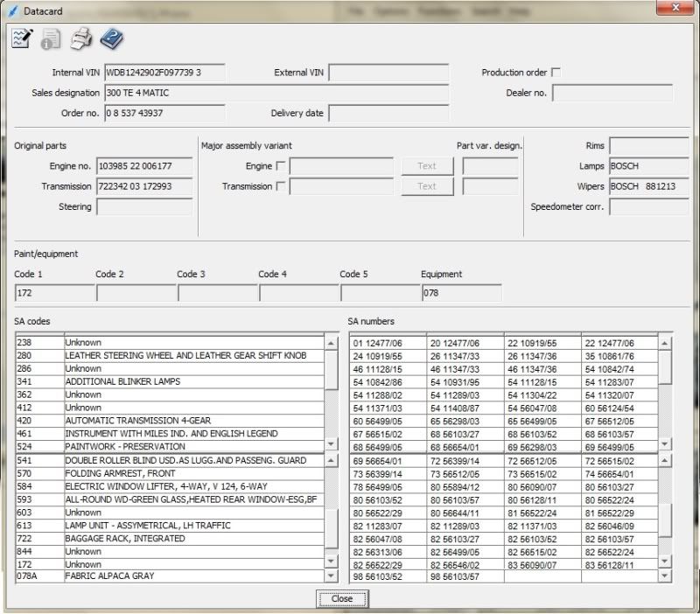Viewport: 700px width, 614px height.
Task: Select the Lamps field showing BOSCH
Action: (x=649, y=166)
